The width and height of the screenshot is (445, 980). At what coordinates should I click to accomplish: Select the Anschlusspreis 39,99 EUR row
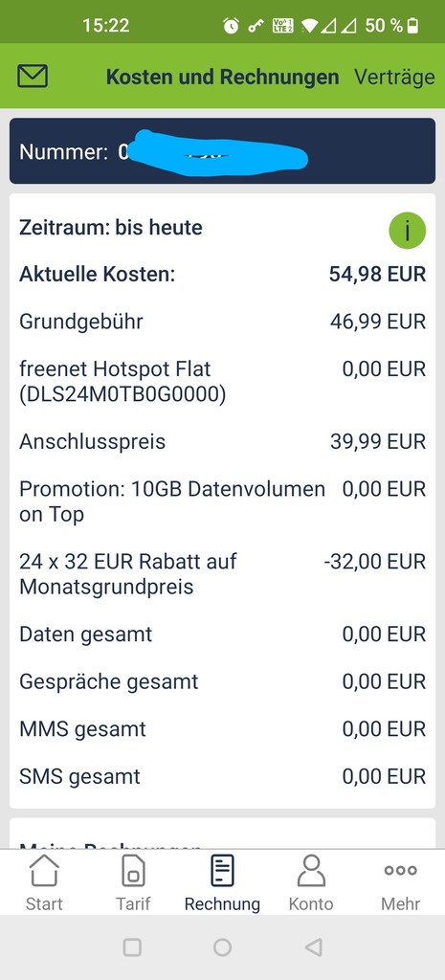pos(222,441)
